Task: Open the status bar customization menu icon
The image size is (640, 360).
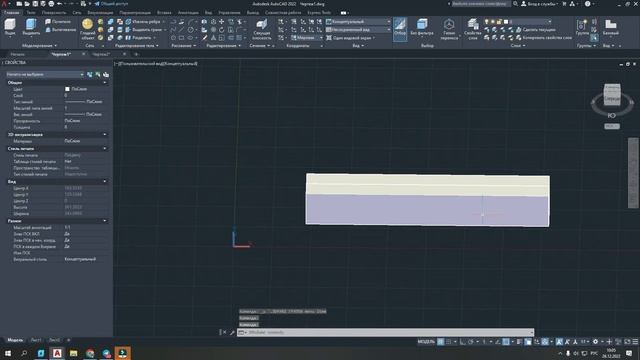Action: pos(635,342)
